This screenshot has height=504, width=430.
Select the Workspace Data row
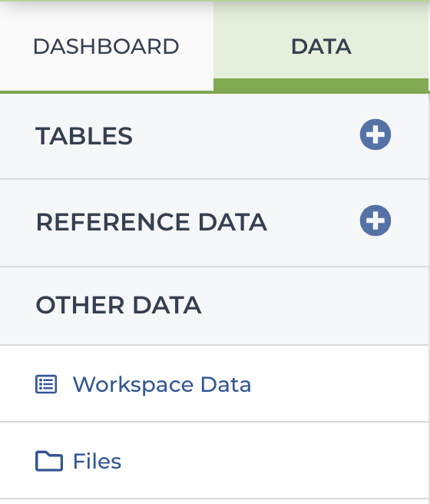point(214,384)
